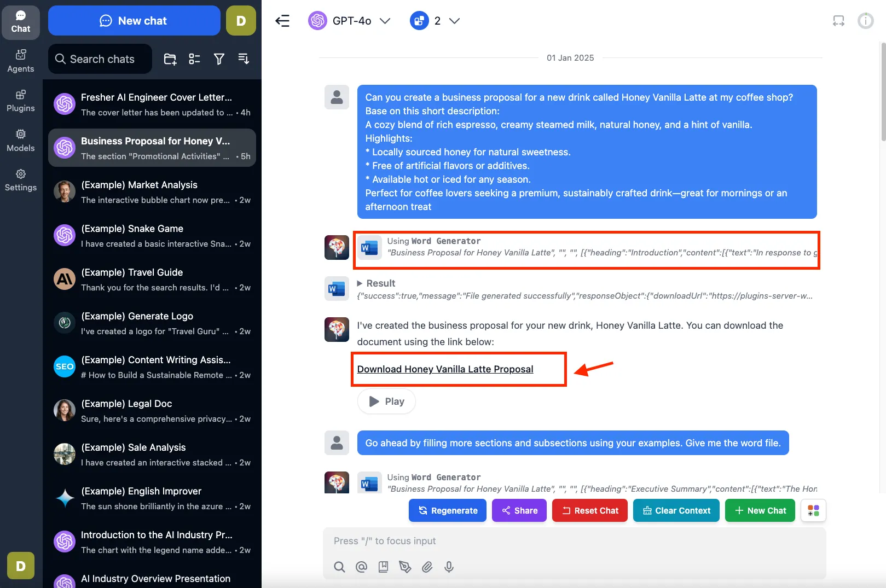Open the Models section
This screenshot has height=588, width=886.
tap(21, 141)
